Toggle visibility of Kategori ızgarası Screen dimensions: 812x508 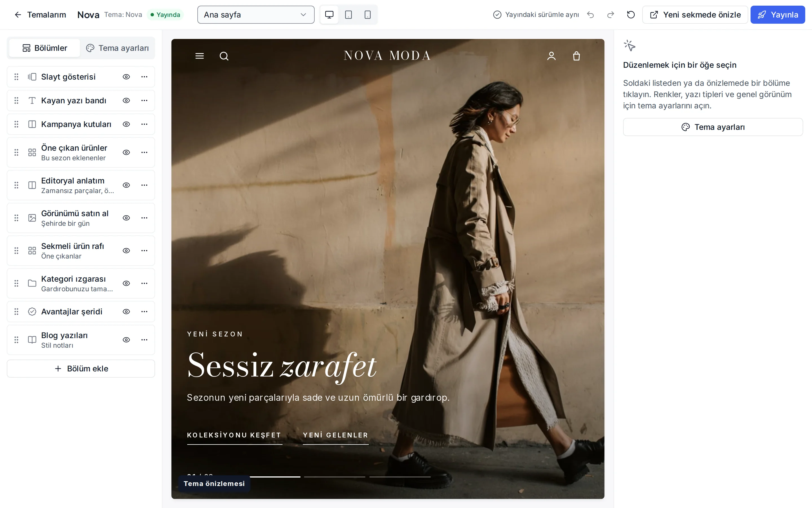click(126, 283)
